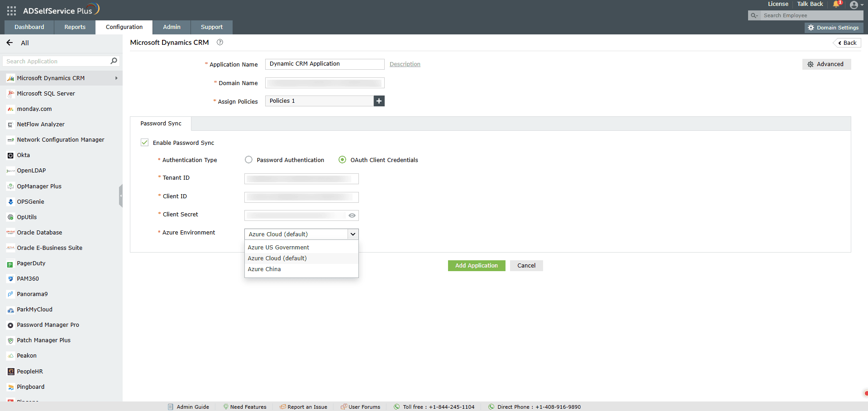Click the help icon beside Microsoft Dynamics CRM

click(220, 42)
